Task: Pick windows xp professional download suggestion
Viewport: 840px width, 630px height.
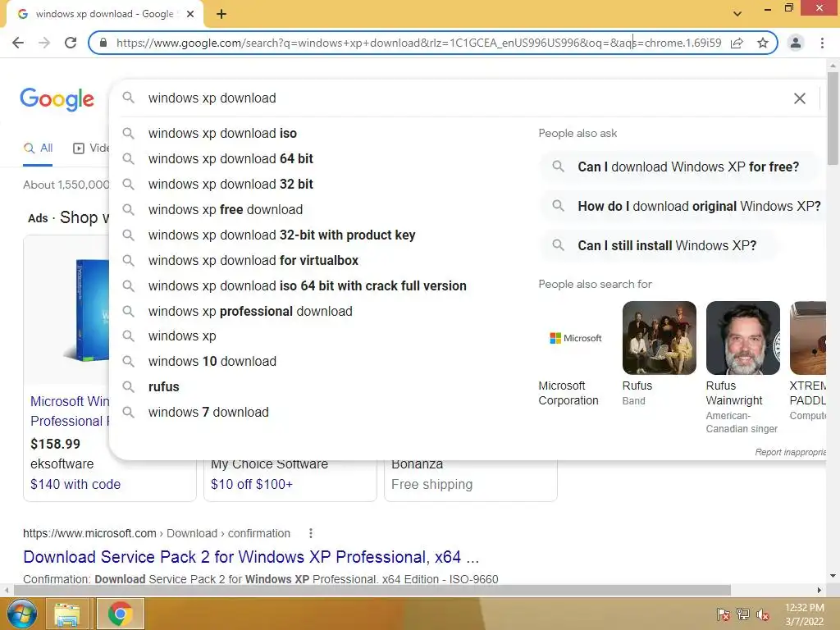Action: point(250,311)
